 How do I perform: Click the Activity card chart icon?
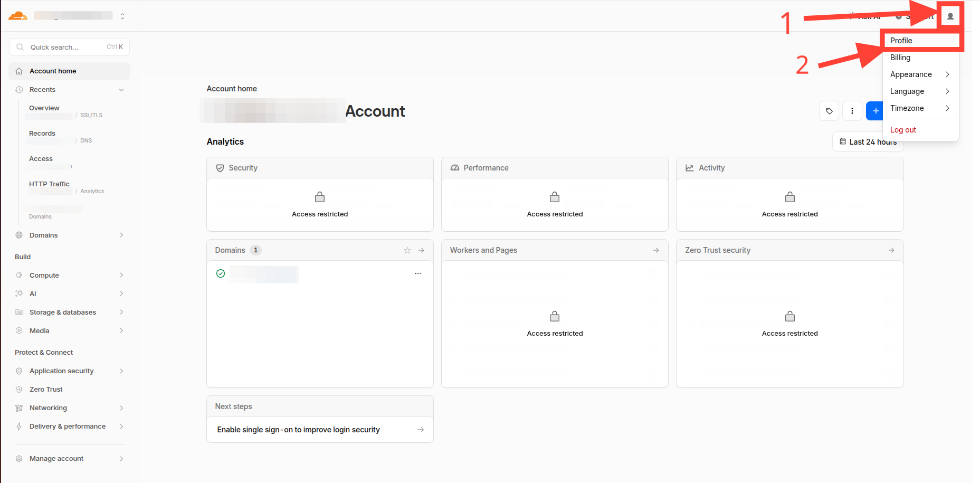pyautogui.click(x=690, y=168)
